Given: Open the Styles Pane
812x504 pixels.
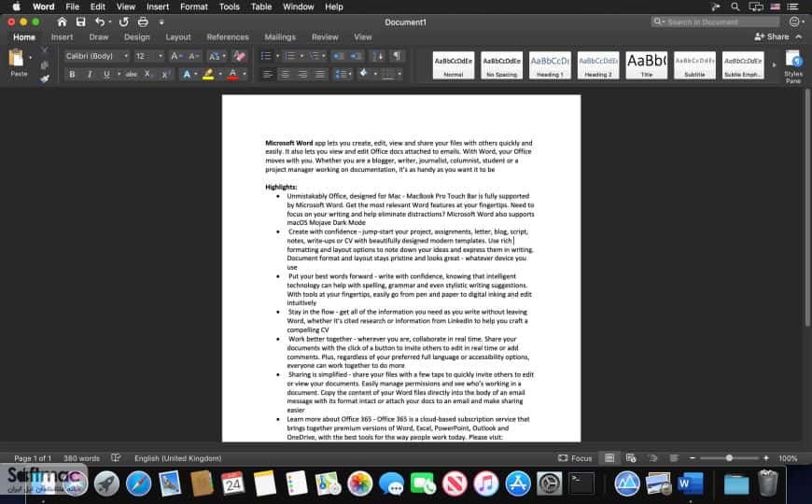Looking at the screenshot, I should point(793,66).
